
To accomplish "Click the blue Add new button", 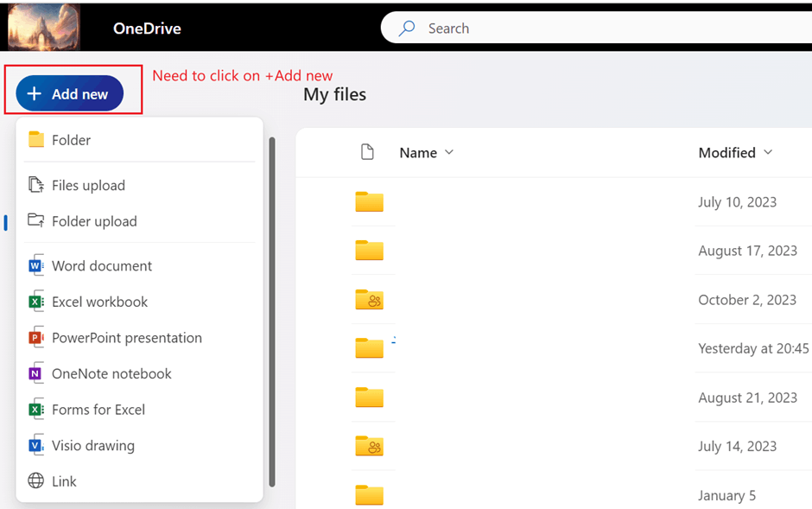I will pos(69,93).
